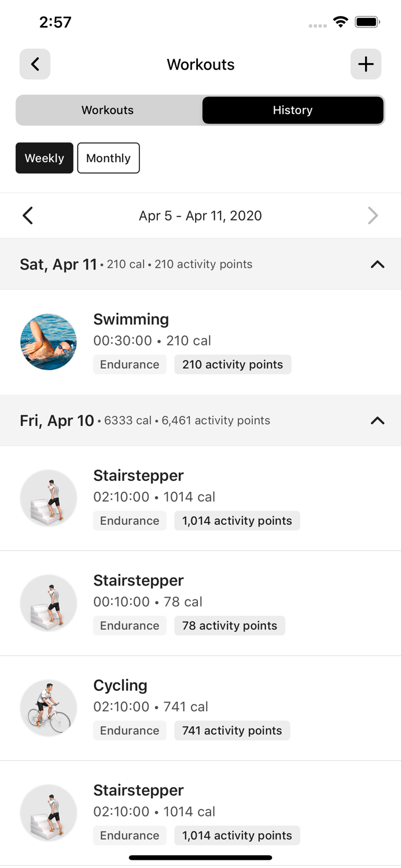Enable the Weekly view toggle
This screenshot has height=868, width=401.
(44, 157)
